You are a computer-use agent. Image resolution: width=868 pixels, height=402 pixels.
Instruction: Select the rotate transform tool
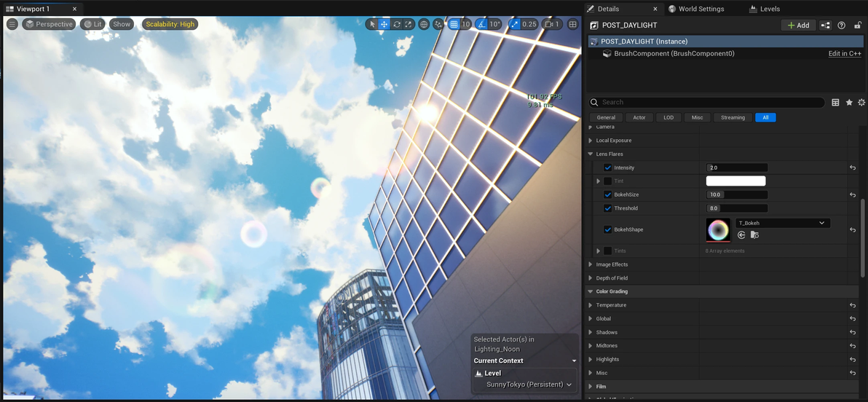pyautogui.click(x=396, y=24)
